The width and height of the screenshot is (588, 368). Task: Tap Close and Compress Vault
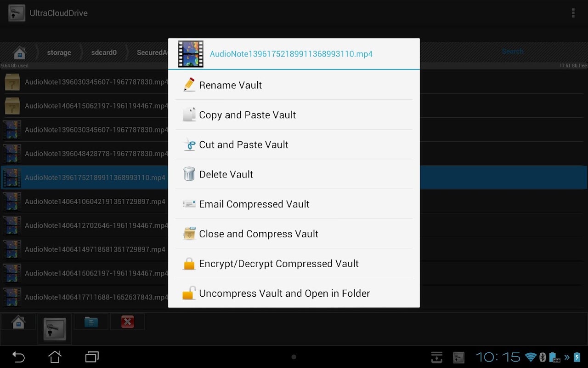coord(294,234)
